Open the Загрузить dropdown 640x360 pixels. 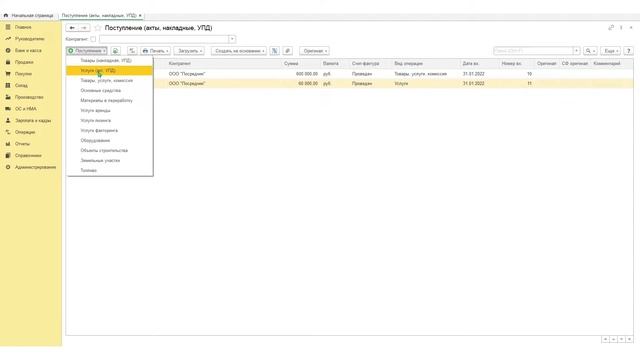click(189, 51)
